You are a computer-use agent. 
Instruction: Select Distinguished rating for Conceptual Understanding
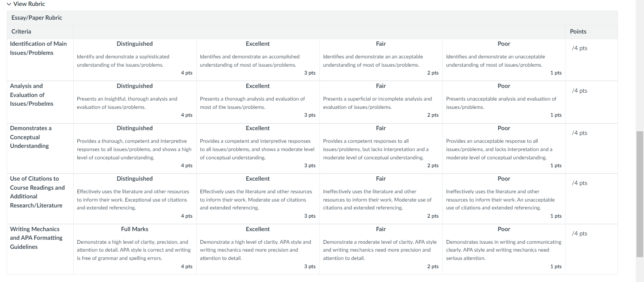point(135,149)
